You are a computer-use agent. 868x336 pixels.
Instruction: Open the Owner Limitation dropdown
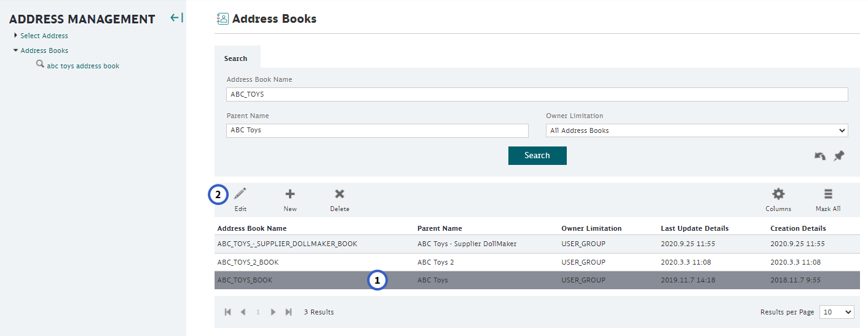[697, 130]
